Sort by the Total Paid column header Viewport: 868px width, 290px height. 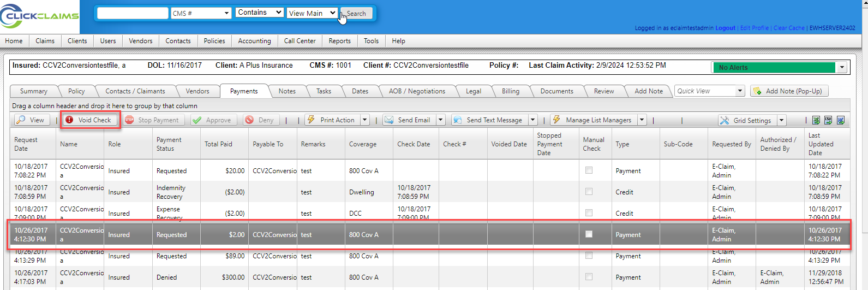click(x=224, y=144)
